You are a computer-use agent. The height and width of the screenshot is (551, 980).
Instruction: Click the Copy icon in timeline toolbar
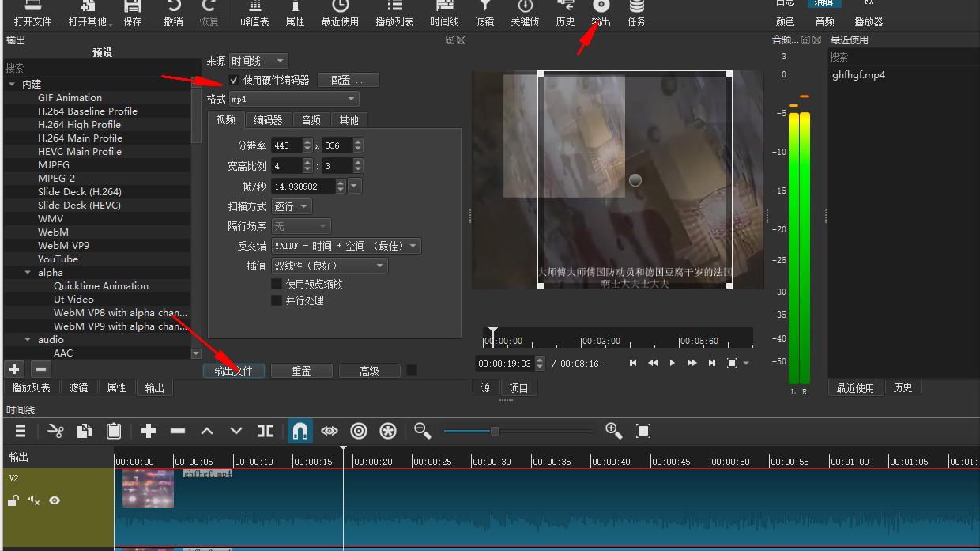click(x=85, y=430)
